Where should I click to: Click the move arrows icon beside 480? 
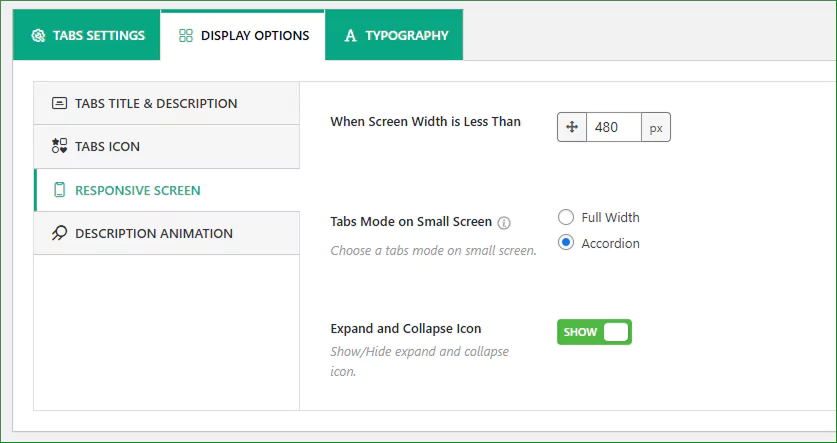coord(572,127)
